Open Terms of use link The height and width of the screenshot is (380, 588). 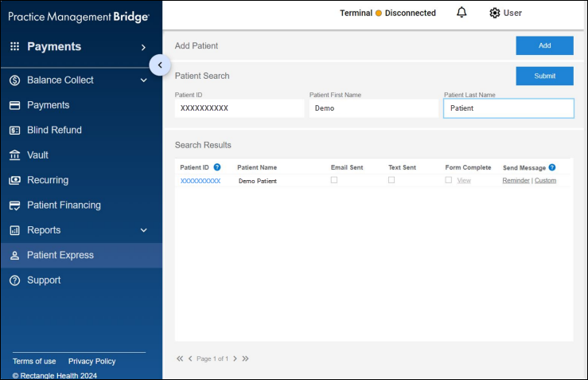pos(34,361)
